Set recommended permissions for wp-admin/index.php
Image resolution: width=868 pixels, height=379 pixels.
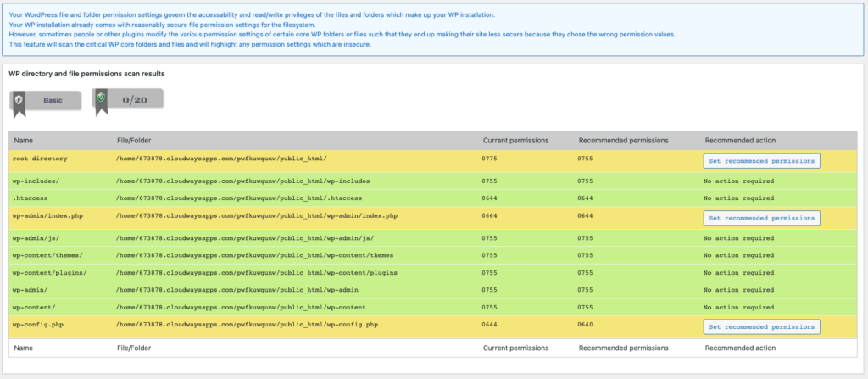761,218
